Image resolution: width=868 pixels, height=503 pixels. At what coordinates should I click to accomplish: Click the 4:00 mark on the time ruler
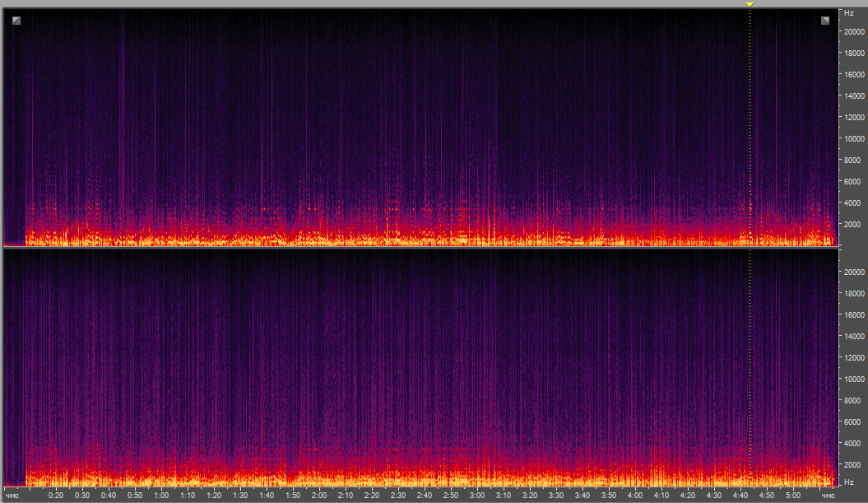635,496
